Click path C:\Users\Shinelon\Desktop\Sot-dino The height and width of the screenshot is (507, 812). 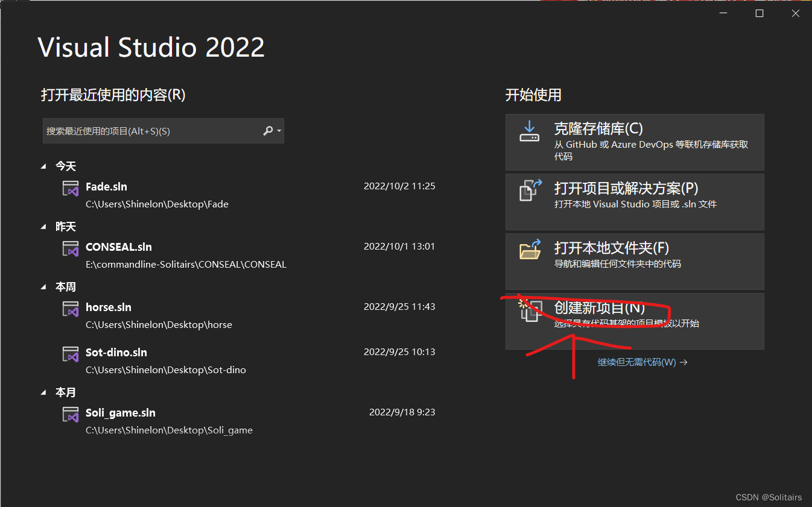coord(166,370)
